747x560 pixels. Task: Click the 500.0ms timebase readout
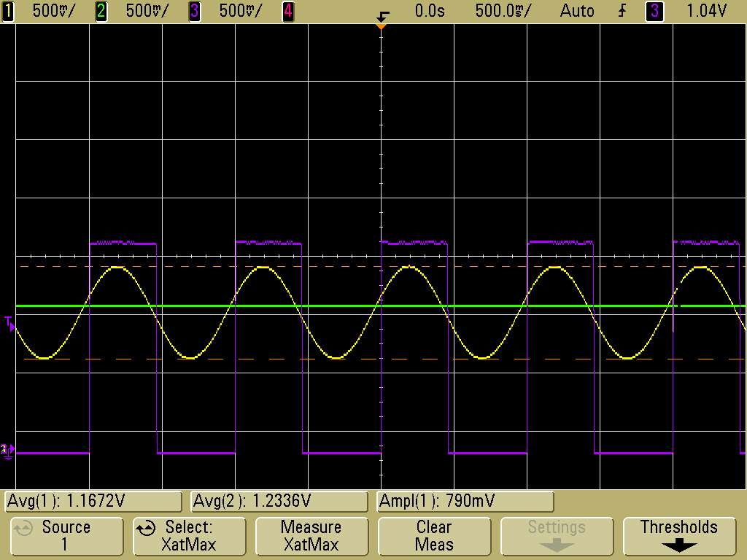[x=503, y=11]
